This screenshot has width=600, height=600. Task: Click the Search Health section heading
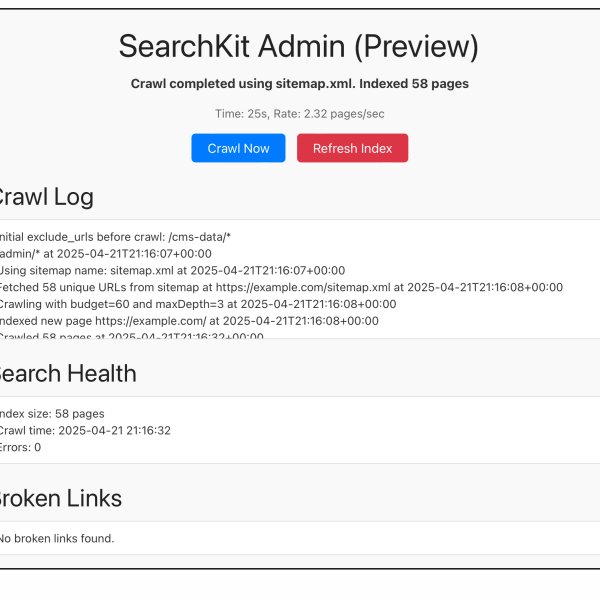click(x=66, y=374)
